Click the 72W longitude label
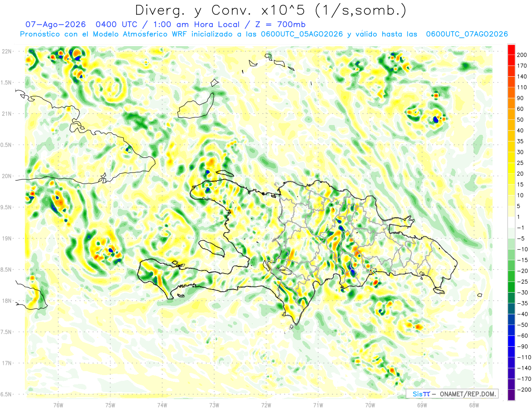Viewport: 532px width, 411px height. coord(266,405)
